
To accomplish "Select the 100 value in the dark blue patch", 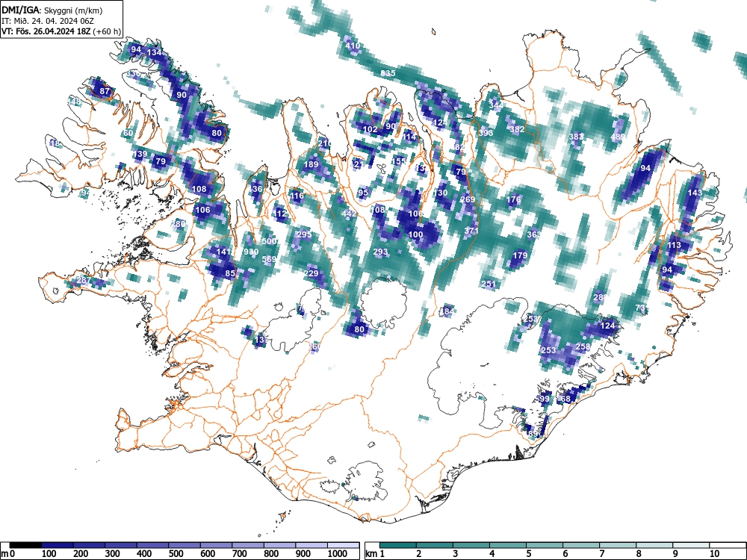I will 415,234.
